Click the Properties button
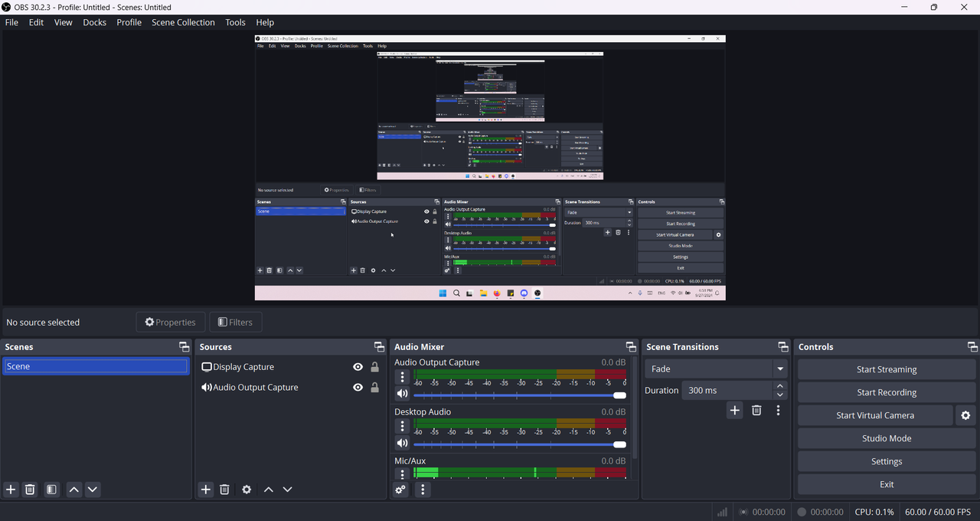980x521 pixels. click(170, 322)
